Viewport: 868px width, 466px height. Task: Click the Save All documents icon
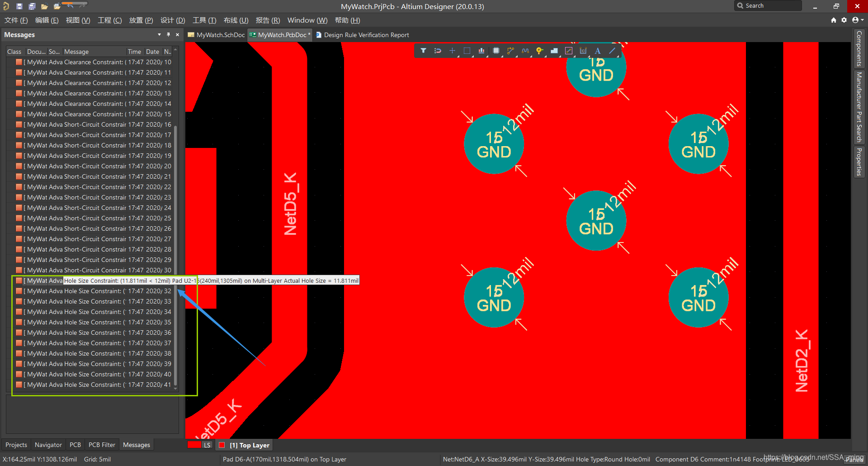pyautogui.click(x=32, y=6)
